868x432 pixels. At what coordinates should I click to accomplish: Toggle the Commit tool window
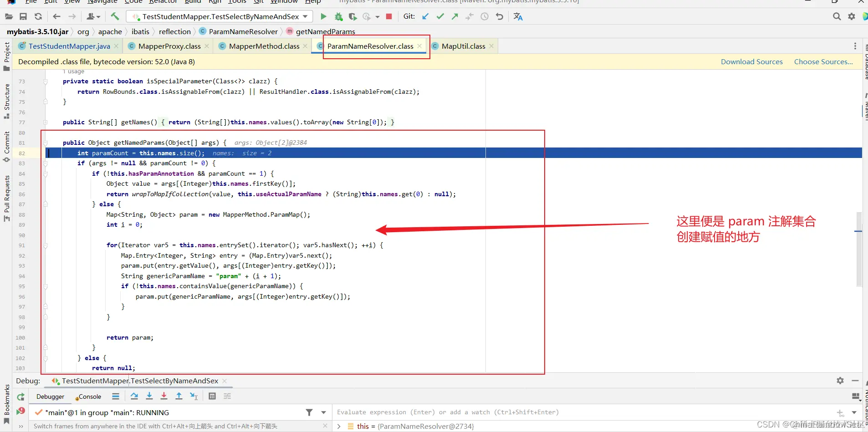click(x=6, y=147)
